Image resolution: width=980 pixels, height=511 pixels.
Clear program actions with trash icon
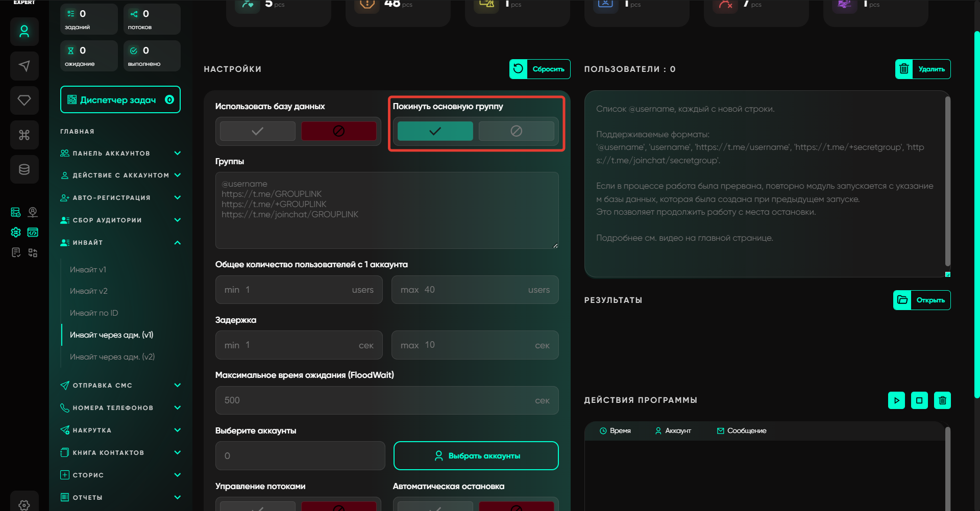942,400
